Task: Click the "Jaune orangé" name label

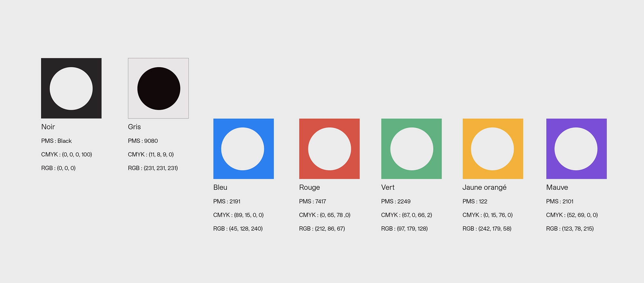Action: coord(484,187)
